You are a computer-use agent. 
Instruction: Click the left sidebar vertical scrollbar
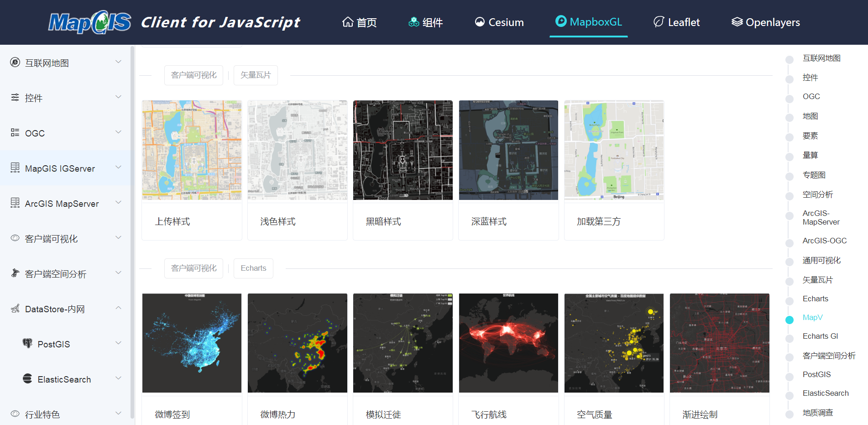click(132, 232)
